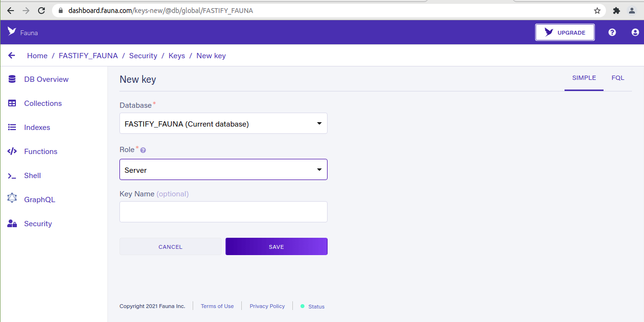Viewport: 644px width, 322px height.
Task: Reload the page with browser refresh
Action: click(41, 10)
